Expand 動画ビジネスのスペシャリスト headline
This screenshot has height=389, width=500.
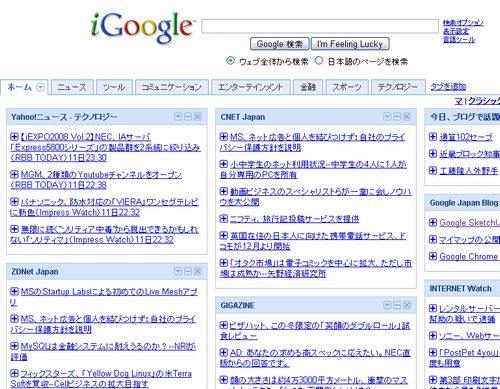224,191
